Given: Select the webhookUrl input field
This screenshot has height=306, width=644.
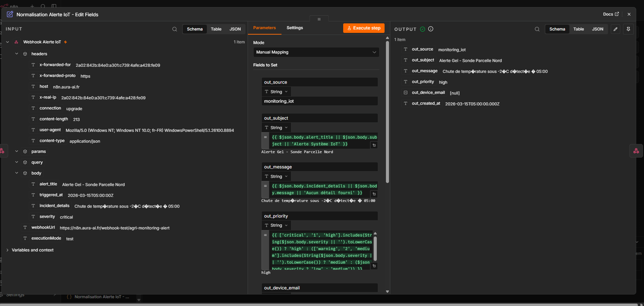Looking at the screenshot, I should [x=43, y=227].
